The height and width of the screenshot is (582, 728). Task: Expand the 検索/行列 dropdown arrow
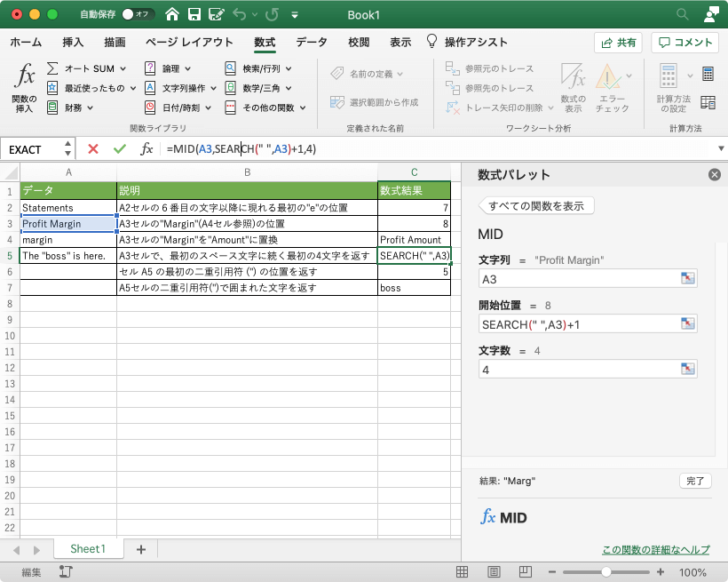tap(289, 68)
